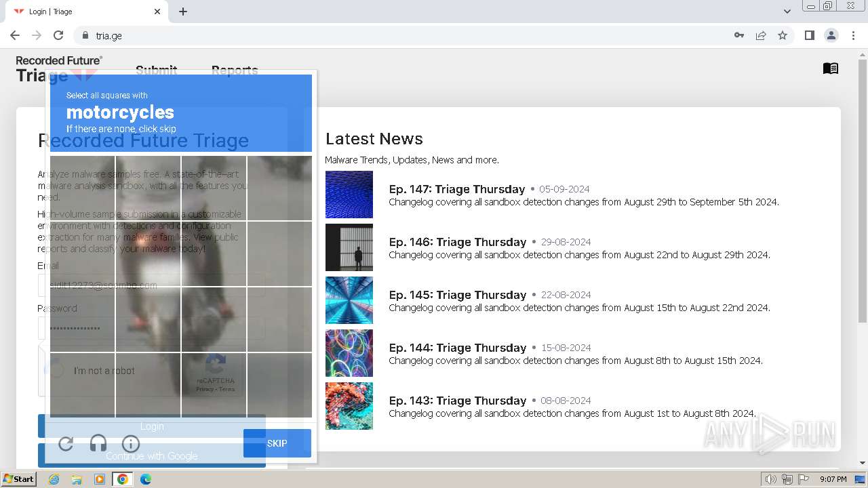This screenshot has width=868, height=488.
Task: Open the media player taskbar icon
Action: 100,479
